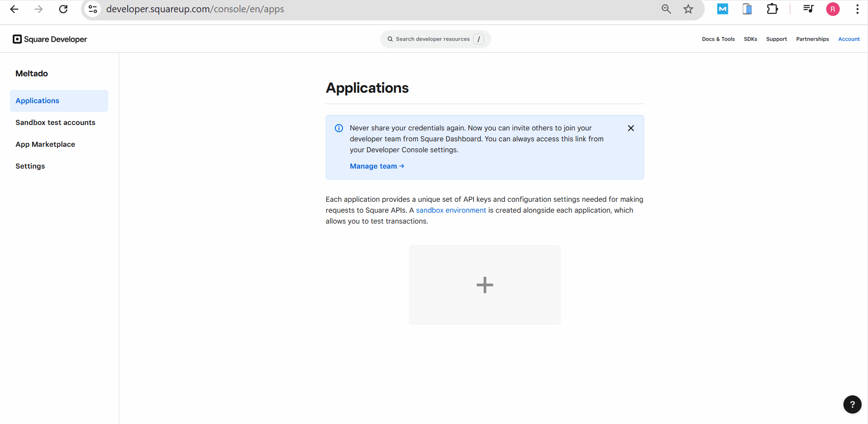Open the blue M extension icon

pyautogui.click(x=722, y=9)
